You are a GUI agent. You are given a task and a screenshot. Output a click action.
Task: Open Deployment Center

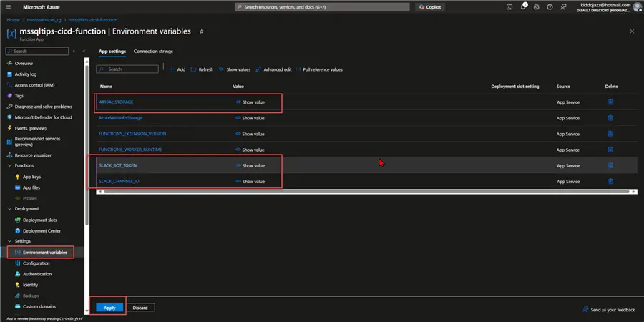[x=42, y=231]
